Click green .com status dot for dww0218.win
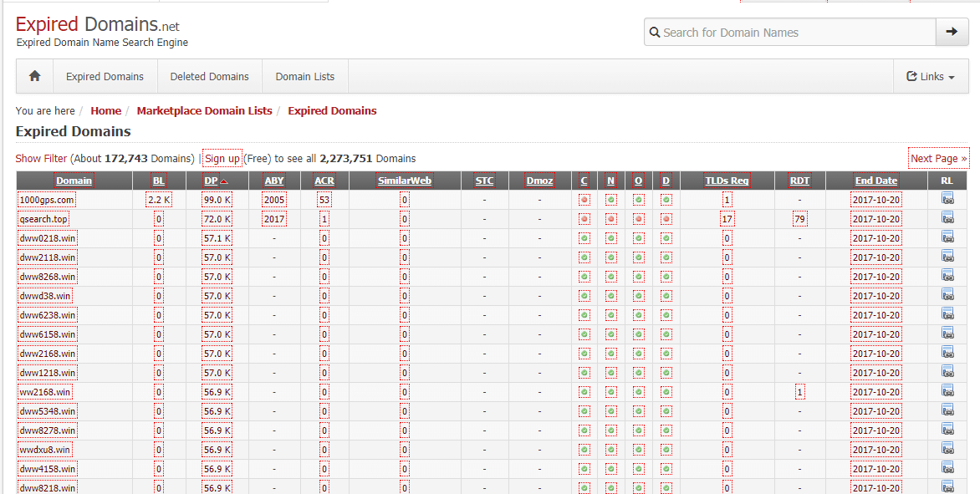This screenshot has width=980, height=494. pos(584,238)
